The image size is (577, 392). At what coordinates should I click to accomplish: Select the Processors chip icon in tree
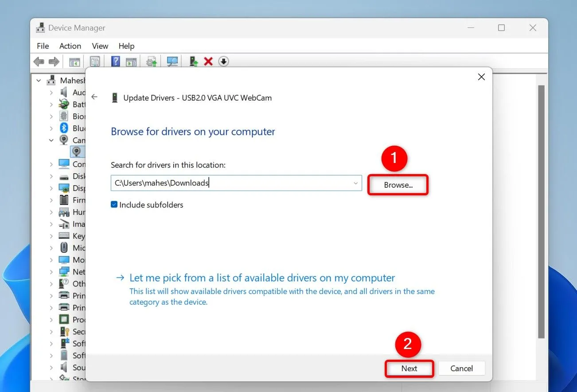(x=64, y=319)
